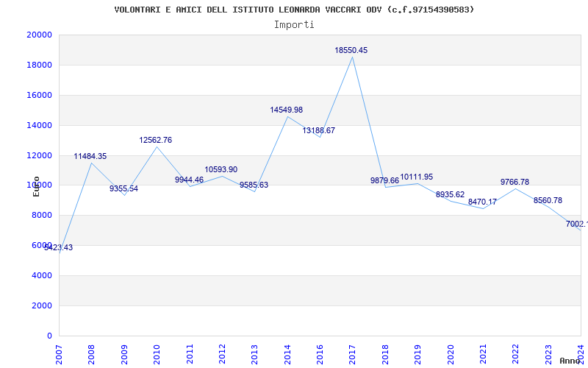This screenshot has width=588, height=368.
Task: Click the 2017 x-axis year
Action: 353,354
